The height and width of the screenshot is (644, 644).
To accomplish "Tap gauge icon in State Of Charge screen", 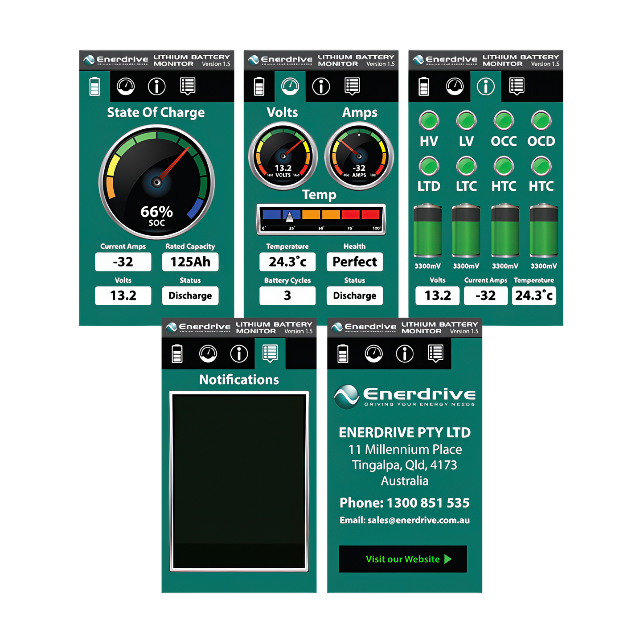I will 126,86.
